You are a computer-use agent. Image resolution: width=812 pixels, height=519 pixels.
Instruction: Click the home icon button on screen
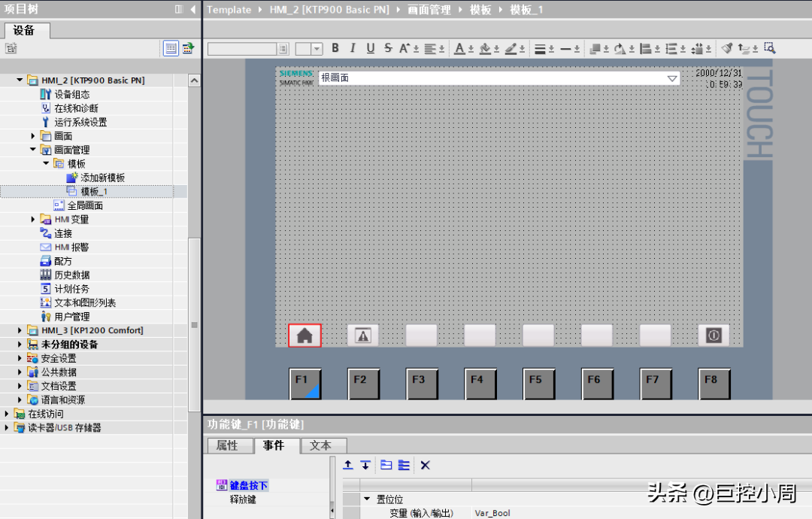(x=304, y=335)
